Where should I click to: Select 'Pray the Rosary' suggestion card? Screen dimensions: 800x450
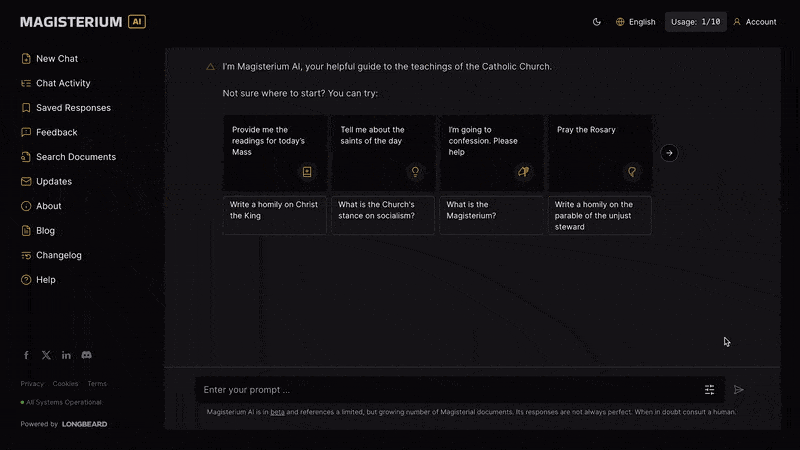(x=599, y=152)
